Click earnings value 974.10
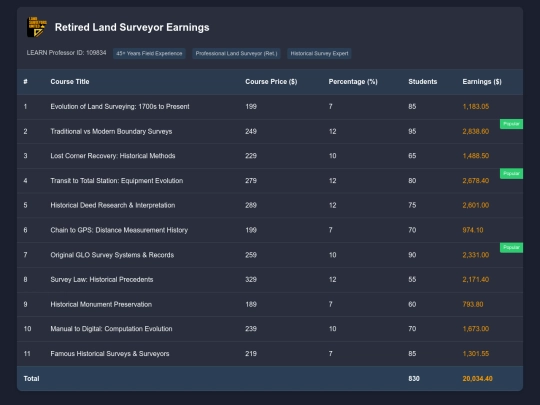This screenshot has height=405, width=540. (x=473, y=230)
